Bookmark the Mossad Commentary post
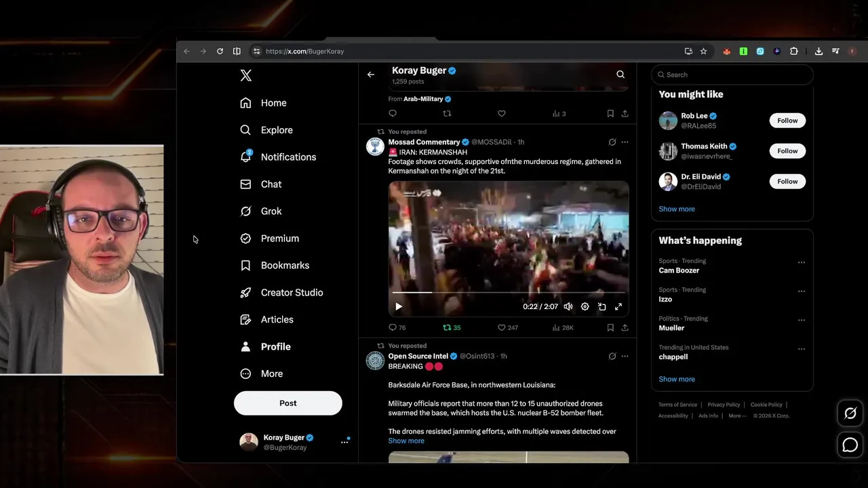This screenshot has height=488, width=868. (610, 327)
